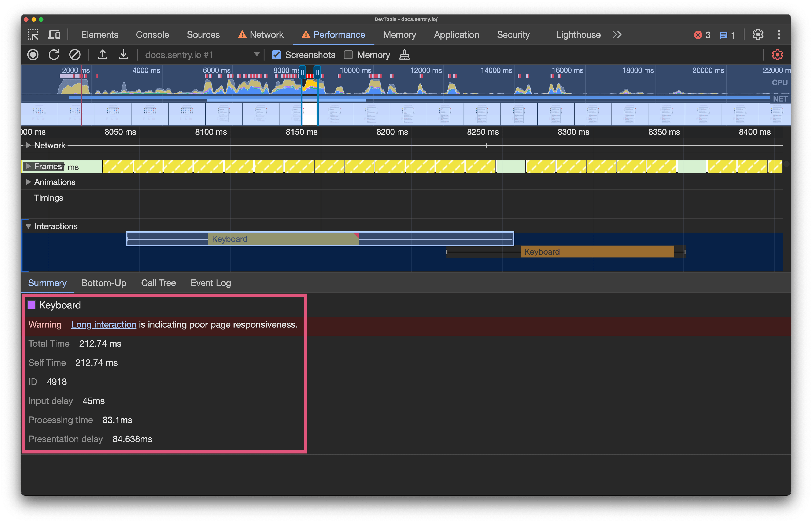
Task: Open the docs.sentry.io #1 recording dropdown
Action: pos(202,55)
